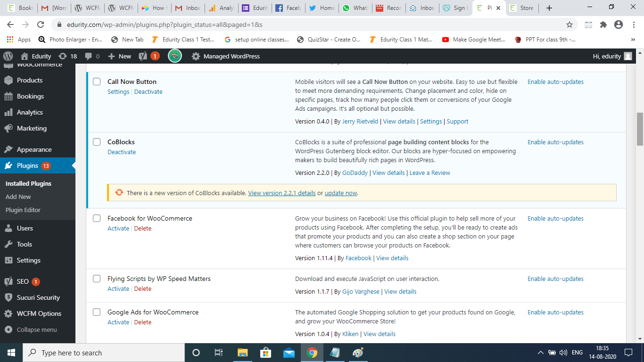Delete Facebook for WooCommerce plugin
The image size is (644, 362).
click(x=143, y=229)
